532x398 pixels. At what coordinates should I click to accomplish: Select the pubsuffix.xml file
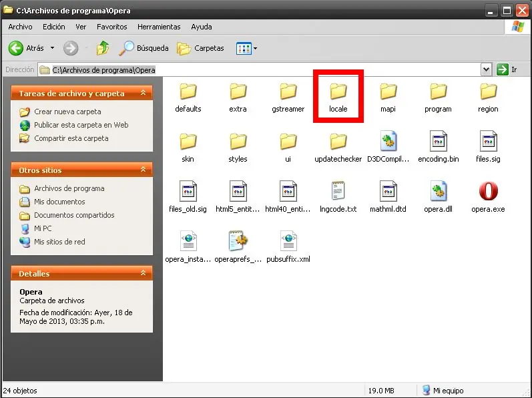(x=288, y=246)
